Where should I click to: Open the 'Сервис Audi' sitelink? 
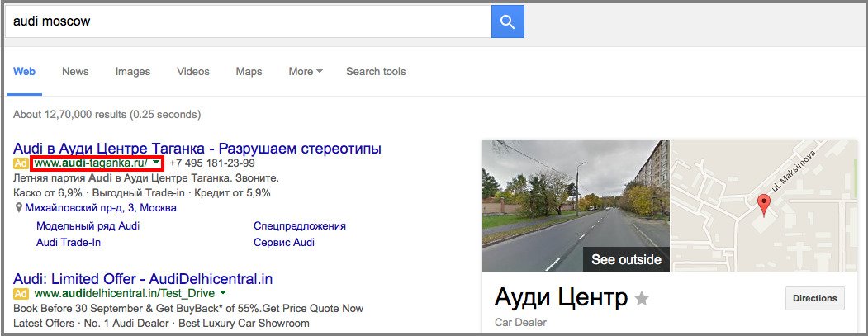click(x=284, y=243)
